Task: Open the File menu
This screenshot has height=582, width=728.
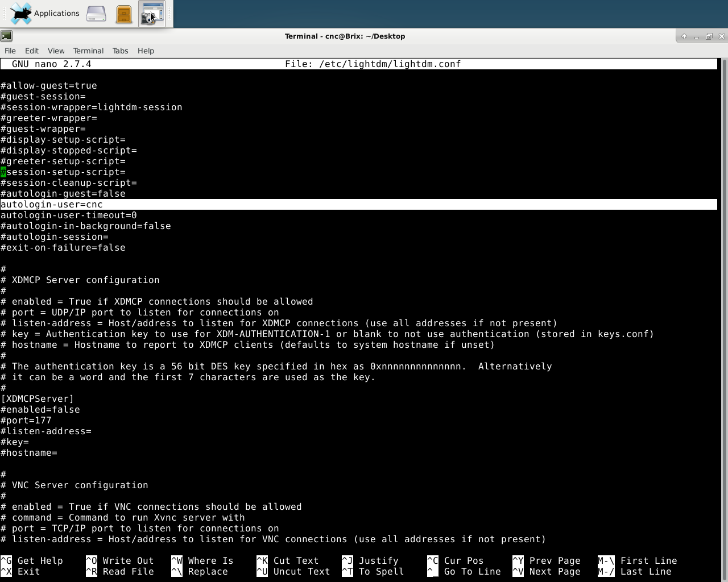Action: pos(10,51)
